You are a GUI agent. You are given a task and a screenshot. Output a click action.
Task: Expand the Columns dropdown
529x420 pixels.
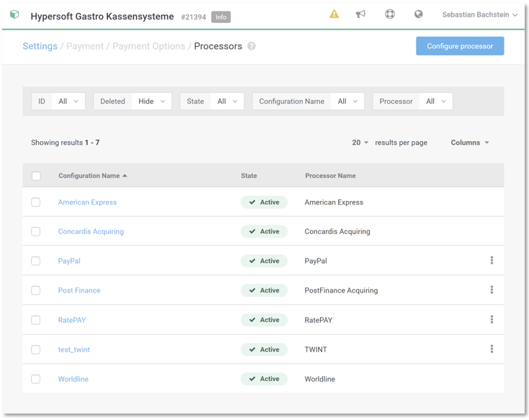pyautogui.click(x=470, y=143)
